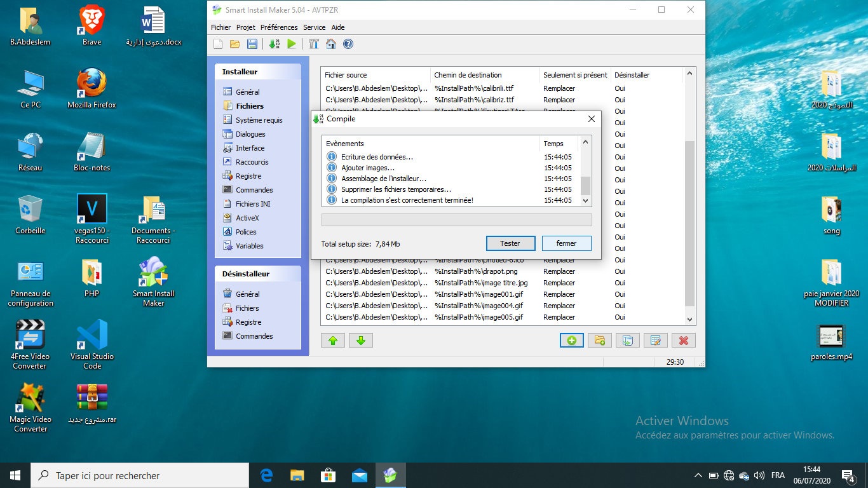This screenshot has width=868, height=488.
Task: Open Commandes under the Installeur section
Action: point(254,190)
